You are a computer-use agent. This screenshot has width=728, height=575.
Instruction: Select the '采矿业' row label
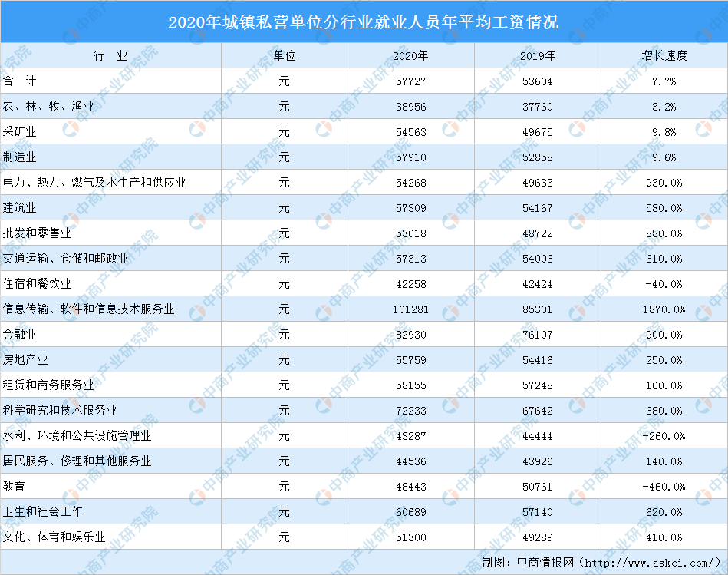19,132
